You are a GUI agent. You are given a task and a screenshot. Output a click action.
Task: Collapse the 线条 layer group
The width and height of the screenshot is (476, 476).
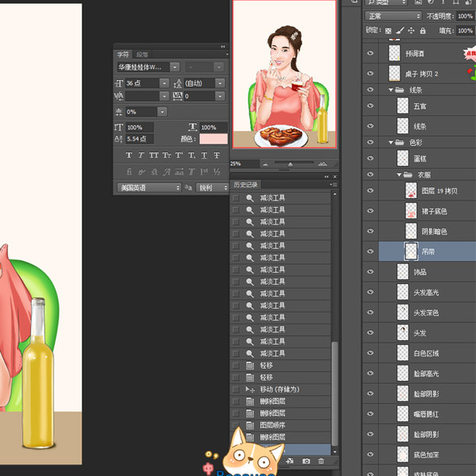coord(391,90)
